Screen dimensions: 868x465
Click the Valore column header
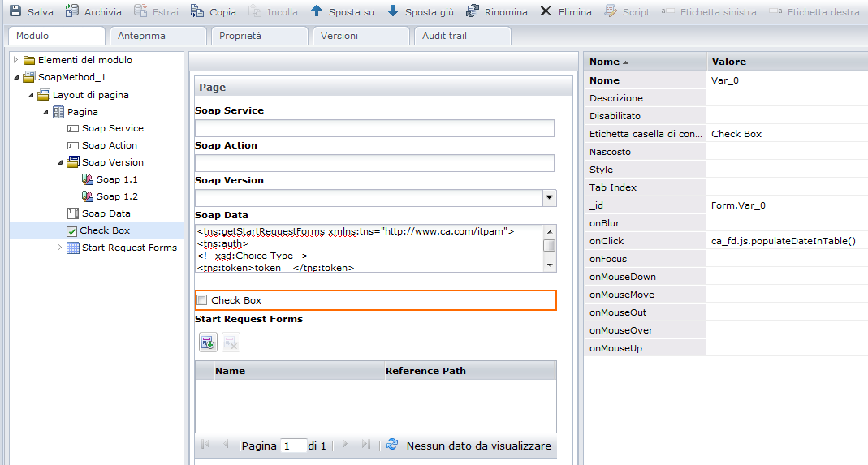click(787, 62)
